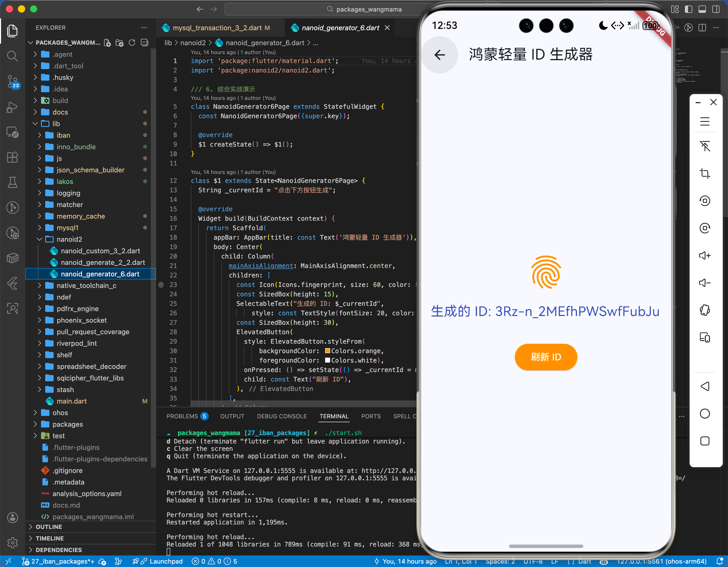
Task: Toggle the bottom panel layout button
Action: coord(702,9)
